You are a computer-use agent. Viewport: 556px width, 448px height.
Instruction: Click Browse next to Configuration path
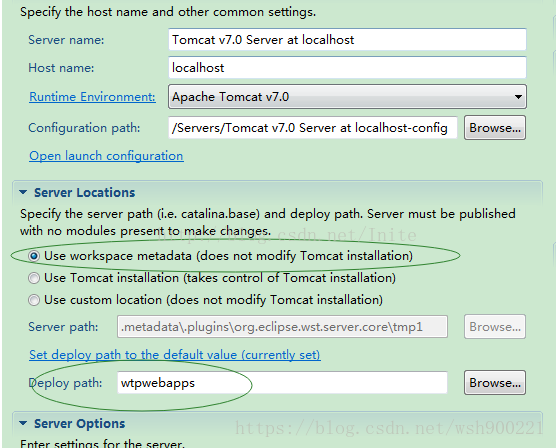click(x=495, y=128)
